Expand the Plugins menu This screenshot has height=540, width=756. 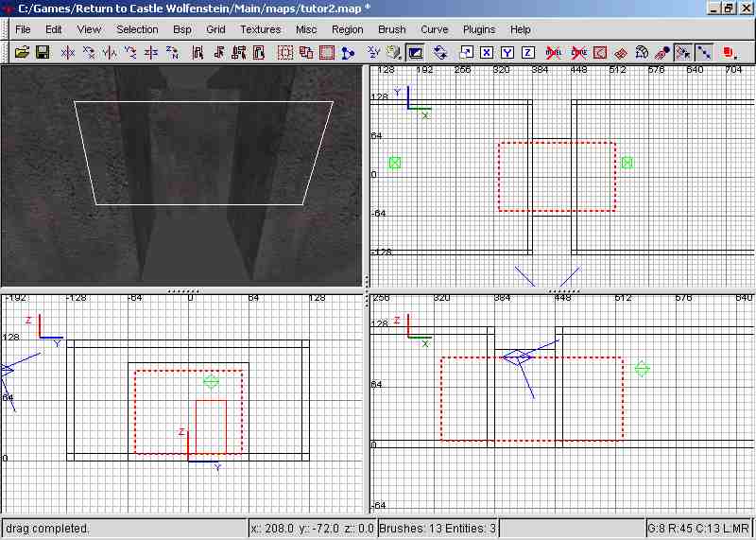pyautogui.click(x=478, y=29)
